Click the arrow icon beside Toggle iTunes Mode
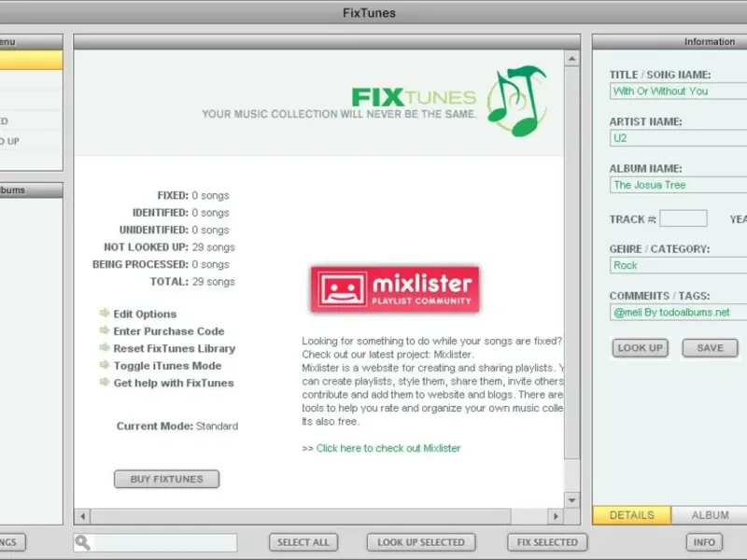Viewport: 747px width, 560px height. click(x=105, y=365)
